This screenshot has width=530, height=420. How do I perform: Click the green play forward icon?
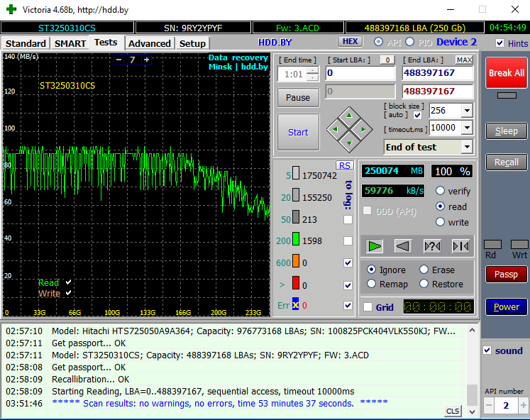375,246
